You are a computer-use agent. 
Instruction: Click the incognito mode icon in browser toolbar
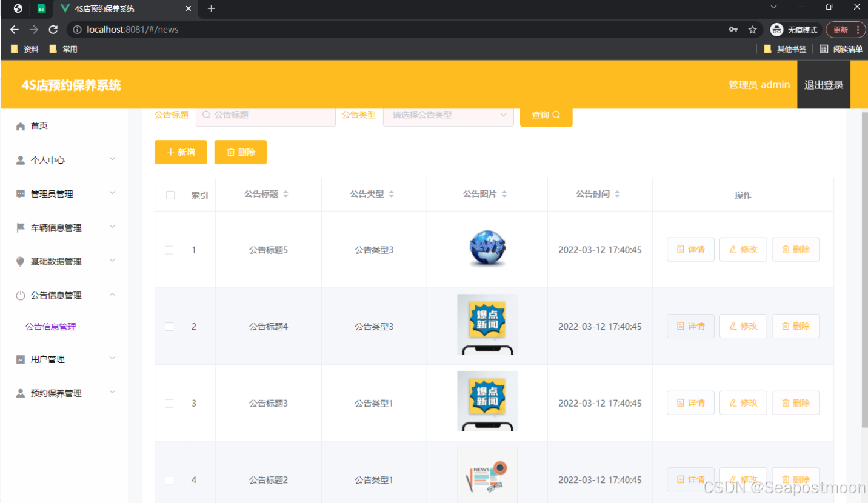(x=776, y=29)
